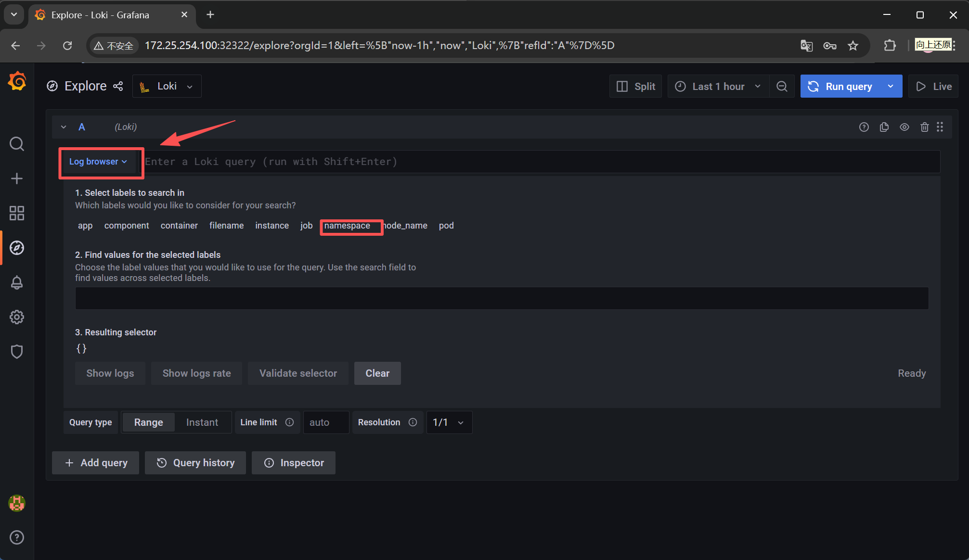Bookmark this page with star icon
The height and width of the screenshot is (560, 969).
(853, 46)
